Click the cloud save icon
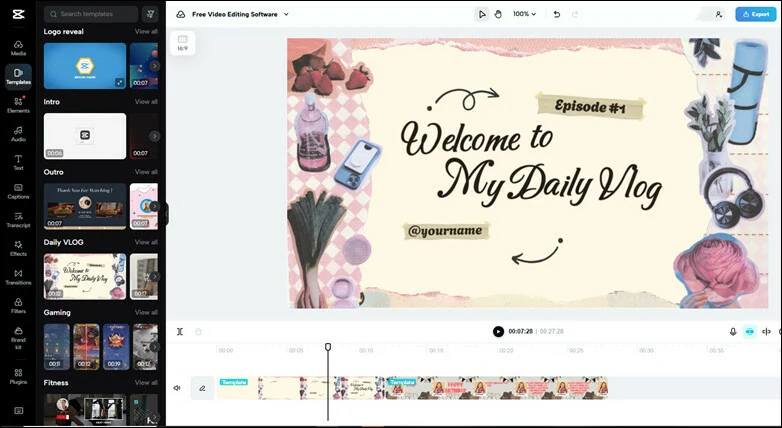The width and height of the screenshot is (782, 428). [x=181, y=14]
